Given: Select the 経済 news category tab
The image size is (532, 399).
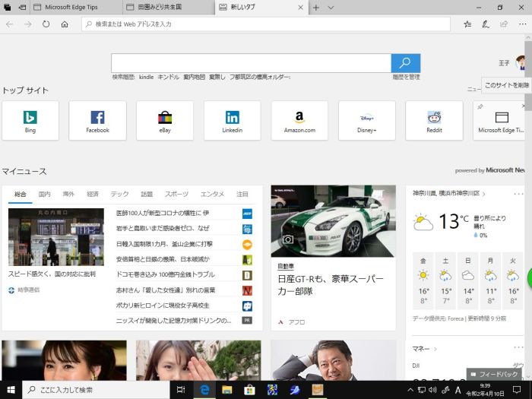Looking at the screenshot, I should pyautogui.click(x=93, y=195).
